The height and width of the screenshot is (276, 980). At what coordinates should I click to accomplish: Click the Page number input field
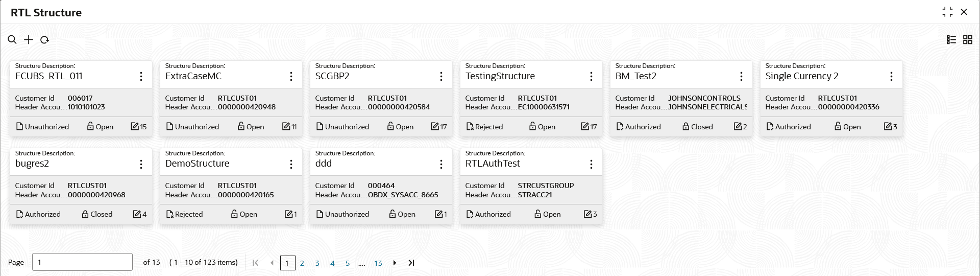(82, 262)
